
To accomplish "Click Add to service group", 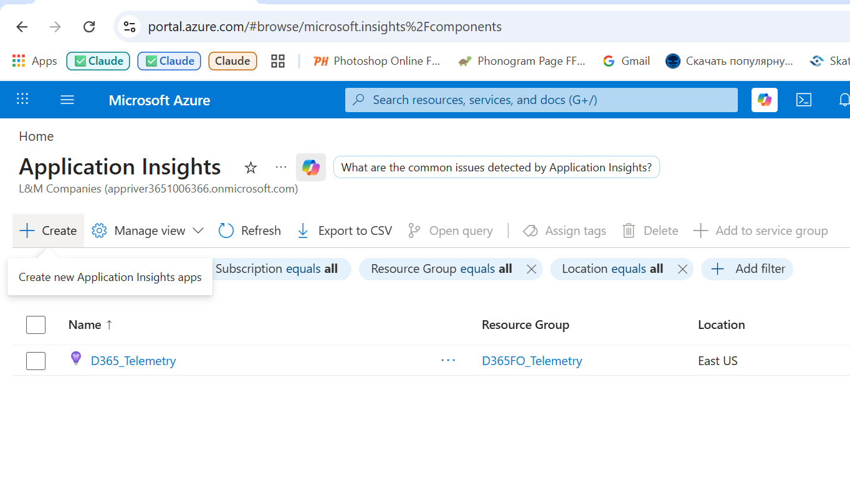I will pos(760,231).
